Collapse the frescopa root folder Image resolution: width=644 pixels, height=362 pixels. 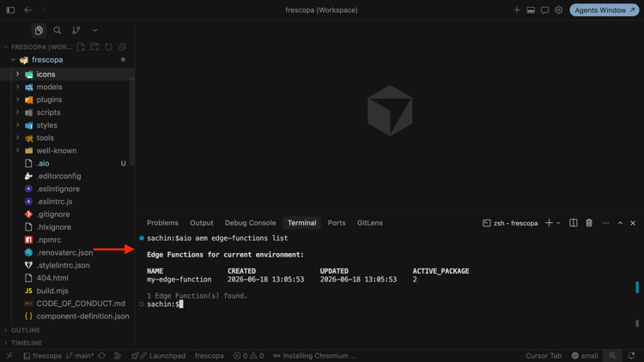[x=13, y=59]
